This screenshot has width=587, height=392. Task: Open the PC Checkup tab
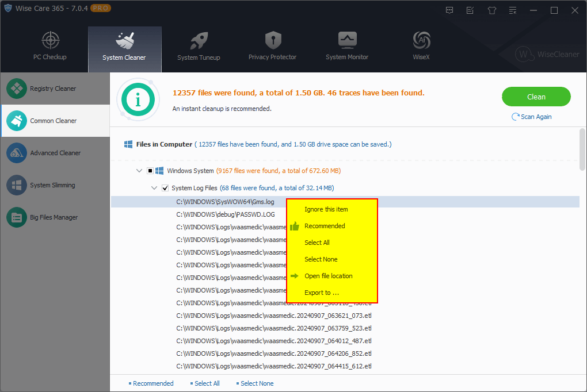[50, 46]
